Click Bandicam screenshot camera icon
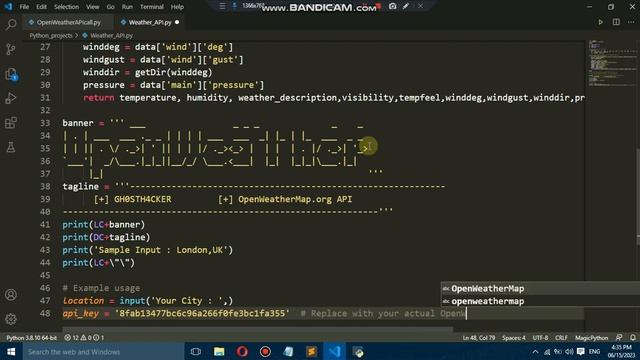This screenshot has width=640, height=360. pyautogui.click(x=392, y=6)
